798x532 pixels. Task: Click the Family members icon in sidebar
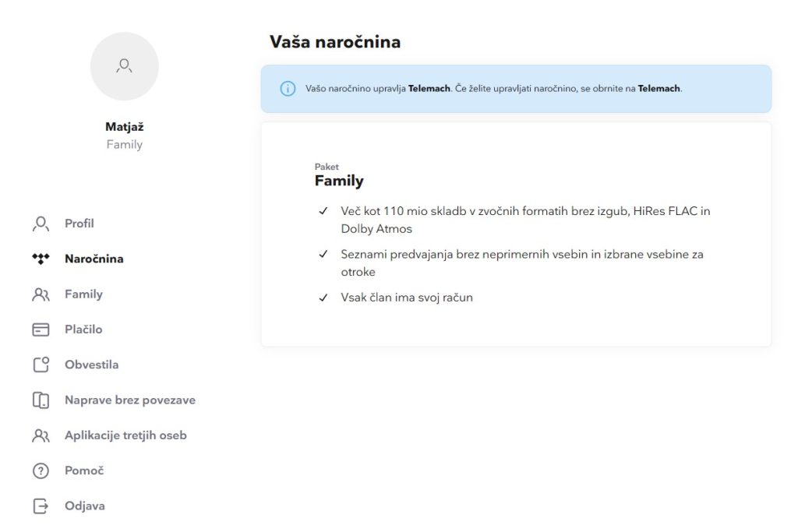click(41, 294)
